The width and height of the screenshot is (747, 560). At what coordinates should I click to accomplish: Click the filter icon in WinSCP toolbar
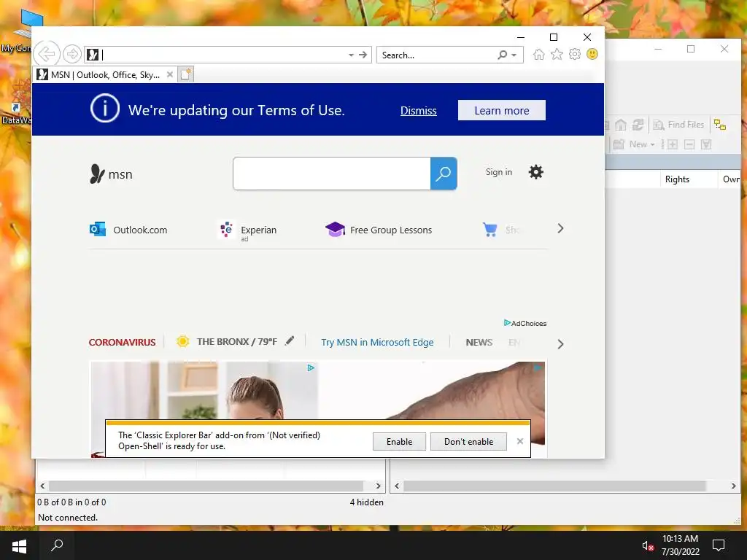(x=706, y=144)
